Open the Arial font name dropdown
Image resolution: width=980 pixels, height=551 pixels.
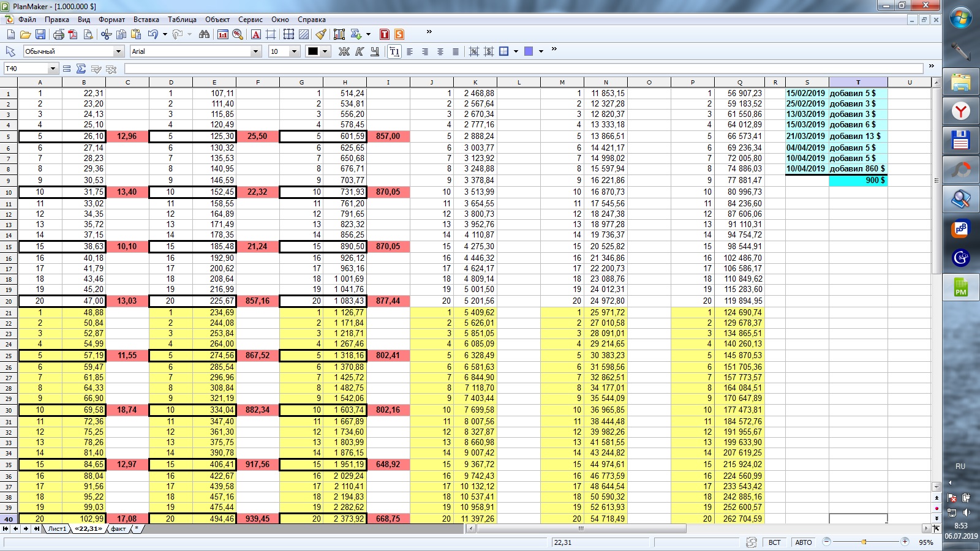(255, 51)
